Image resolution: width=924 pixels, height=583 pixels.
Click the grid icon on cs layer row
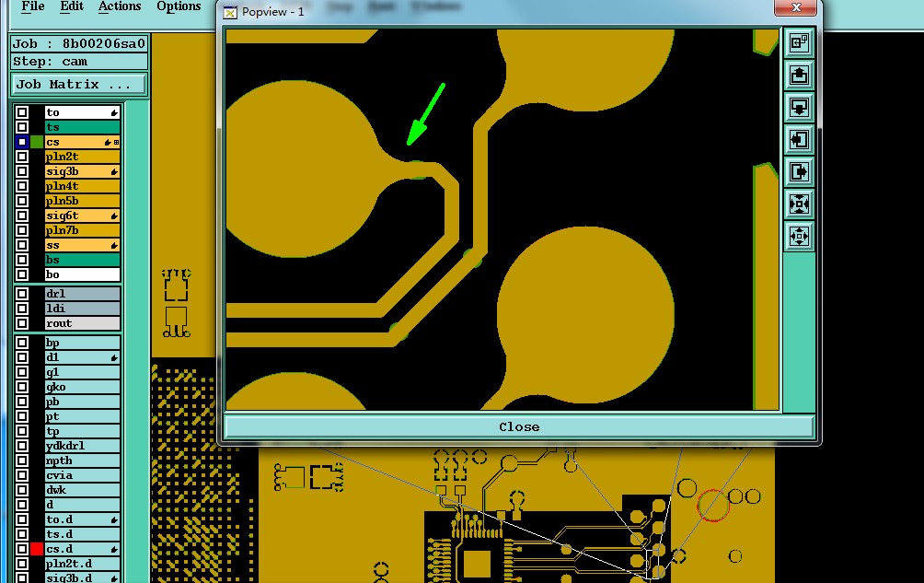117,142
